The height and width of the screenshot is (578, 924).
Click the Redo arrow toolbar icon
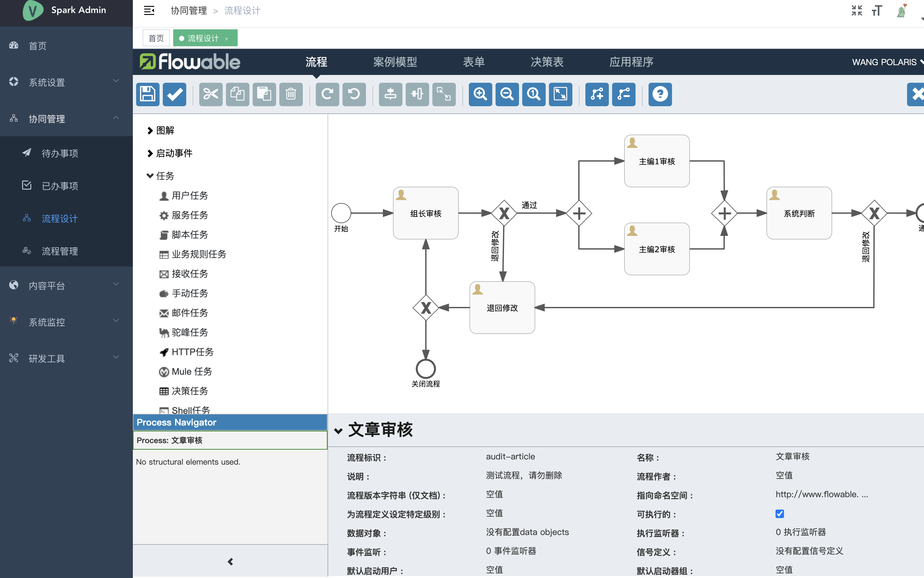point(327,94)
